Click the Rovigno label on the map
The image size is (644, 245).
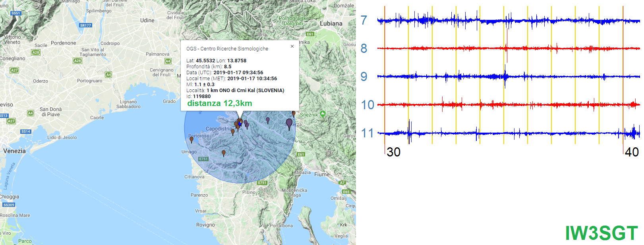205,225
